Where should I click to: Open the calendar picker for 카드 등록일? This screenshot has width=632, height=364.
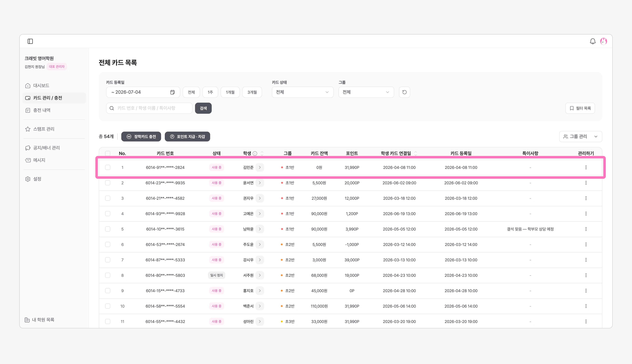pyautogui.click(x=173, y=92)
